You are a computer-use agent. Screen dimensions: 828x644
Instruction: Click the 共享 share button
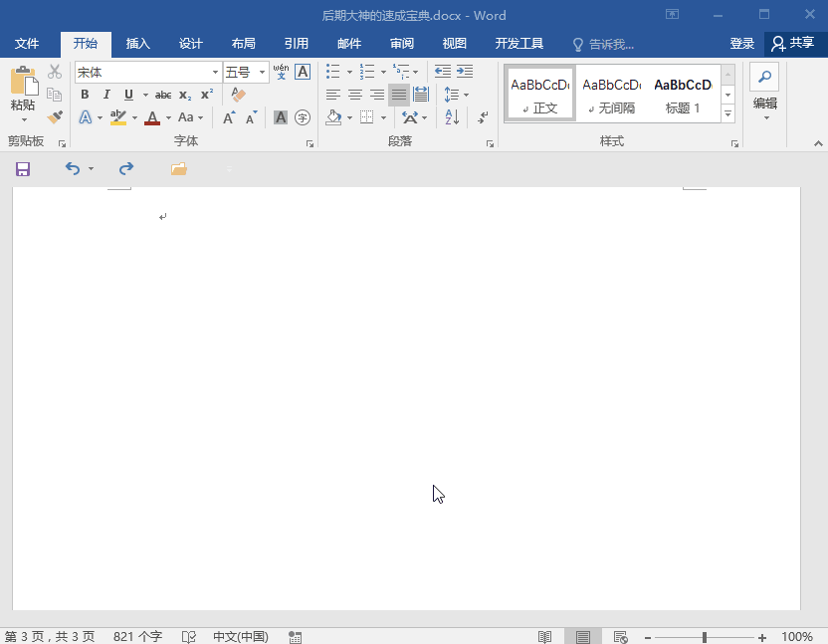pyautogui.click(x=794, y=44)
